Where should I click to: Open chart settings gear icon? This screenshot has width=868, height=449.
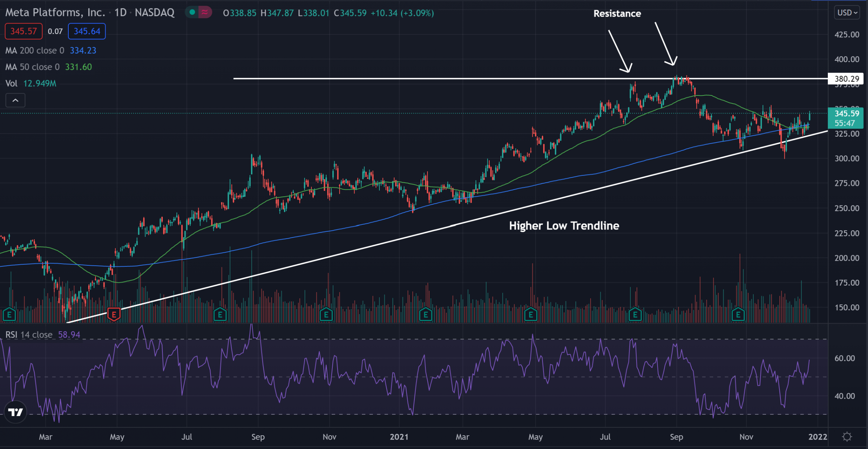[847, 437]
